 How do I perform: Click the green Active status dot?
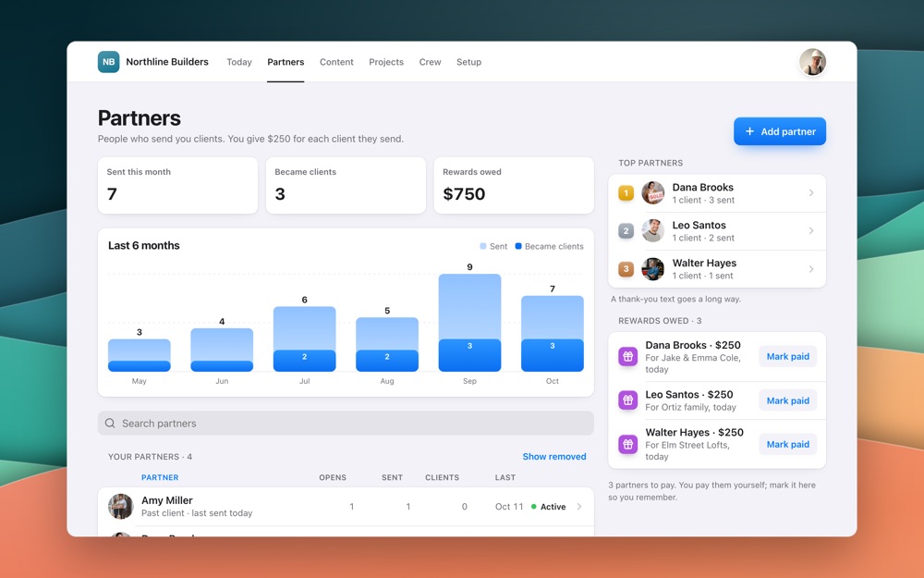[534, 507]
